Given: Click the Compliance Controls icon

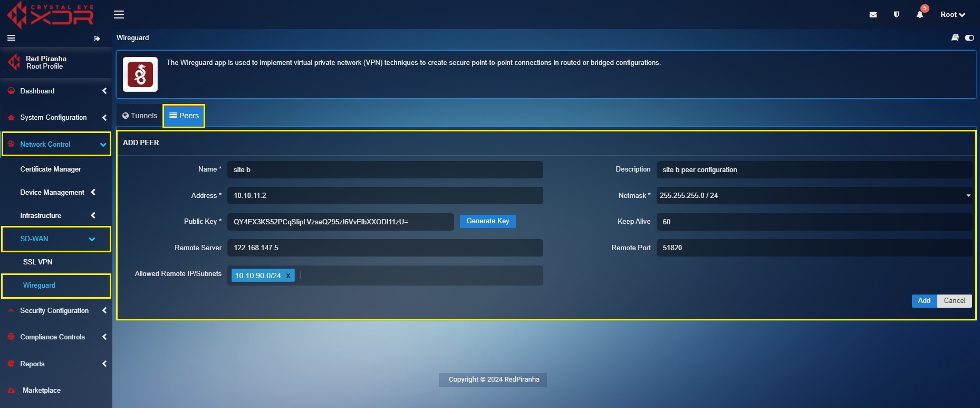Looking at the screenshot, I should (x=11, y=337).
